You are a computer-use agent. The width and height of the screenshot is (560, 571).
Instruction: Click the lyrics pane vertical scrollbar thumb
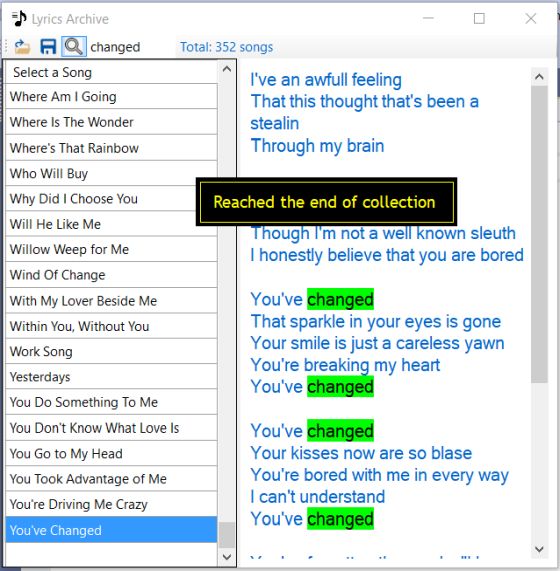539,234
